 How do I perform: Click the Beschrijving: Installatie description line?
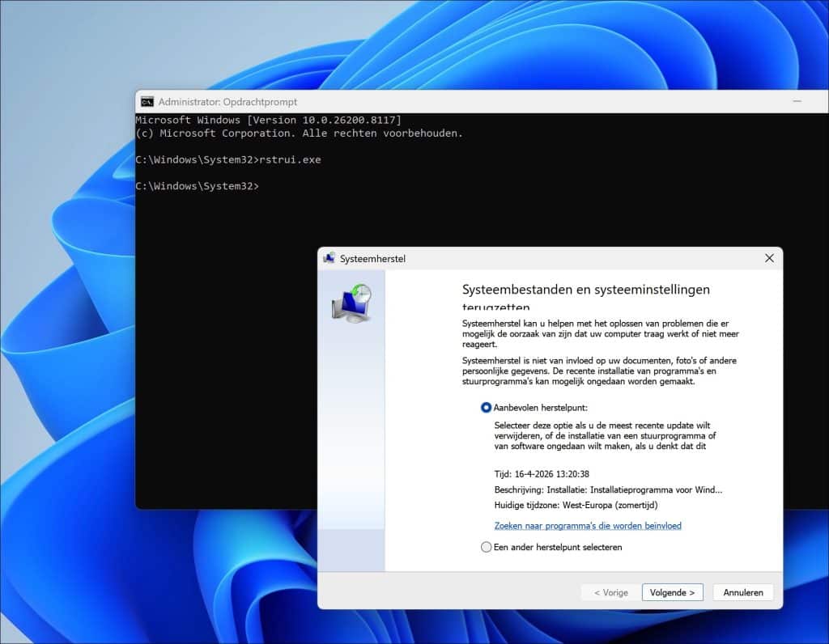coord(607,490)
